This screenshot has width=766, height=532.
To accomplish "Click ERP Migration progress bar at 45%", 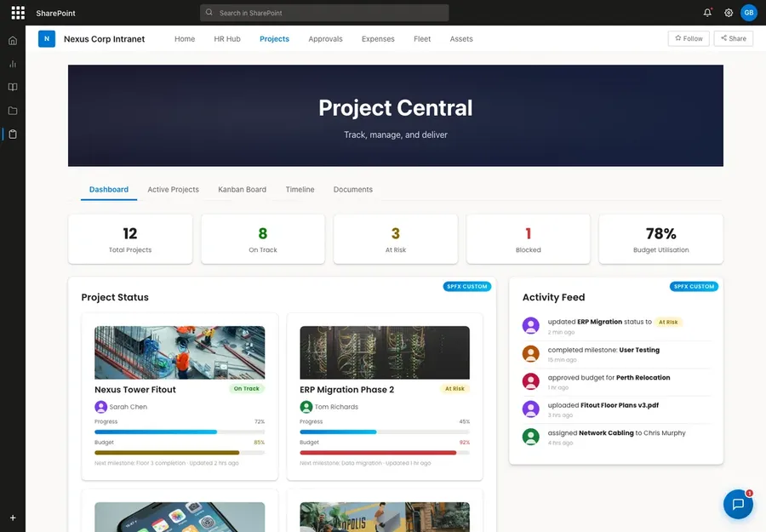I will tap(385, 432).
